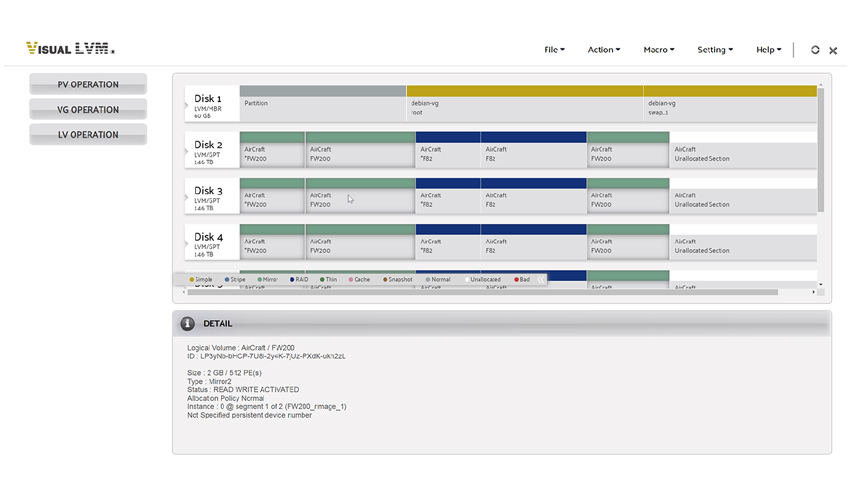Open the Macro dropdown menu

tap(658, 50)
